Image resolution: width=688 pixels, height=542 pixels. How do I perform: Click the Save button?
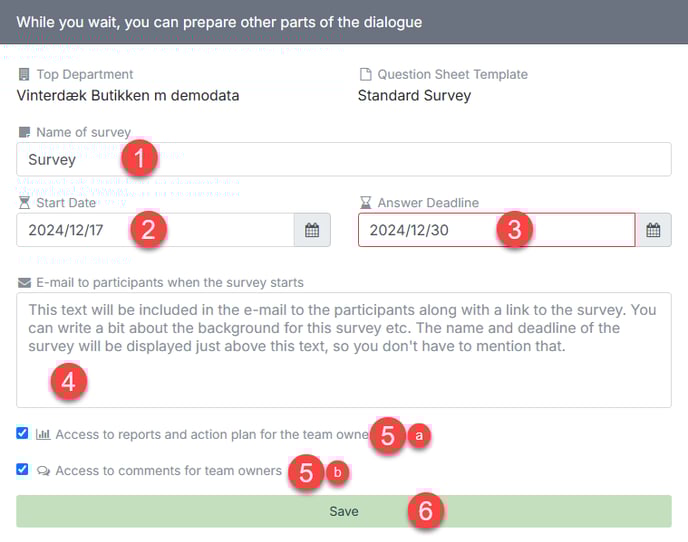(344, 511)
